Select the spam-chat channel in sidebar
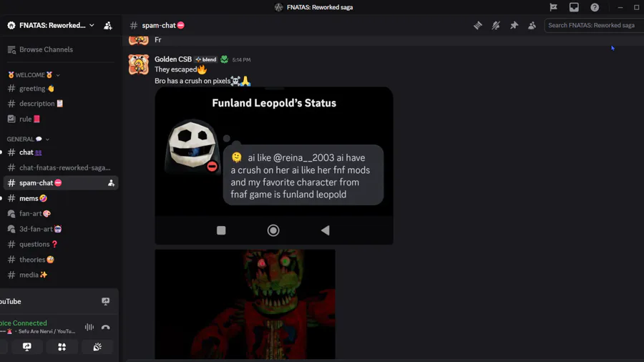The height and width of the screenshot is (362, 644). 60,182
